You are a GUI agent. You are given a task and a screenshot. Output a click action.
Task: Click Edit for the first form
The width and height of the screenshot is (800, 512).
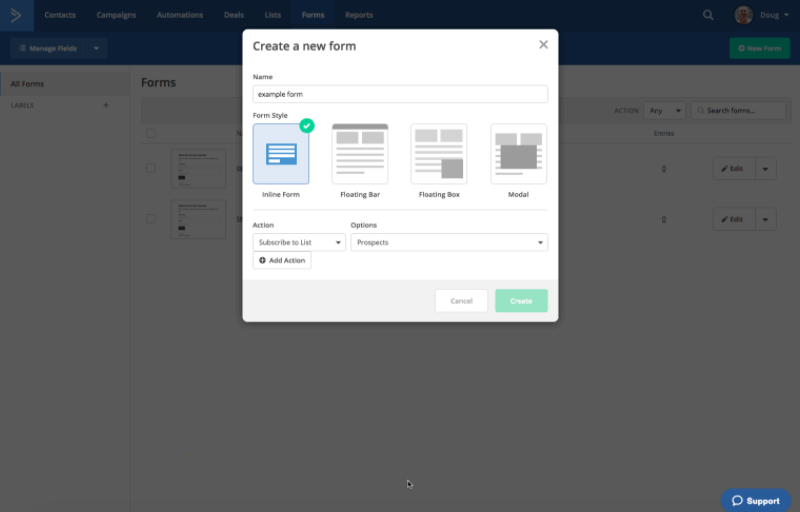(x=734, y=169)
